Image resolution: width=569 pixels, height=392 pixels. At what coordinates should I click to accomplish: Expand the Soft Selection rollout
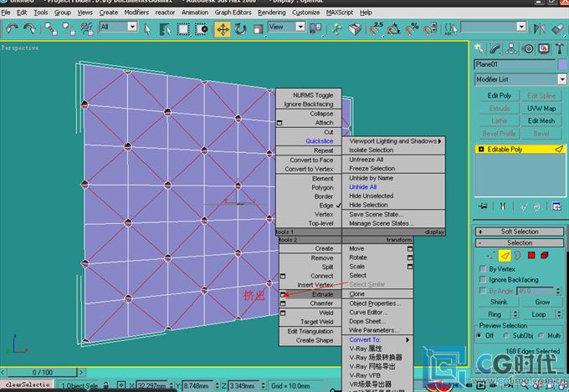pyautogui.click(x=519, y=232)
